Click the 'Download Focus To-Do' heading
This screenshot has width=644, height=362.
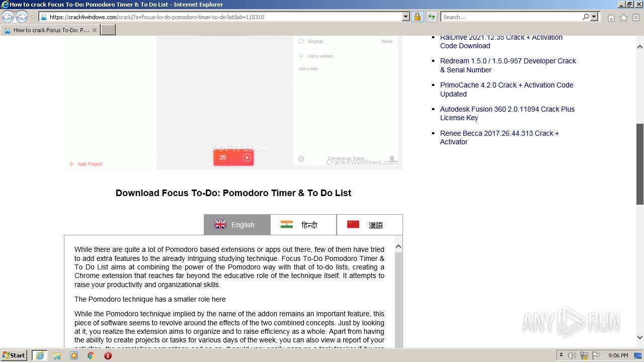[x=233, y=193]
